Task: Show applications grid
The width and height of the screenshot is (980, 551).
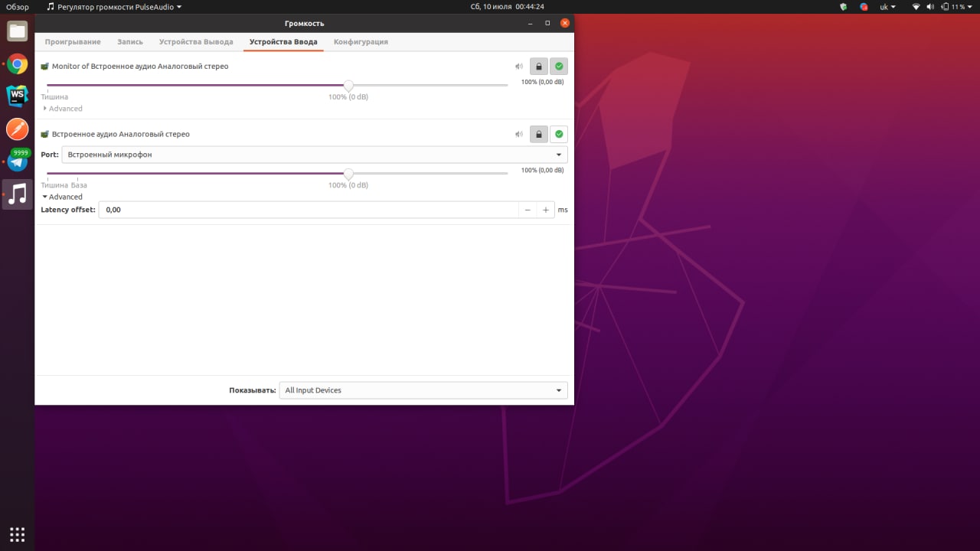Action: pyautogui.click(x=18, y=534)
